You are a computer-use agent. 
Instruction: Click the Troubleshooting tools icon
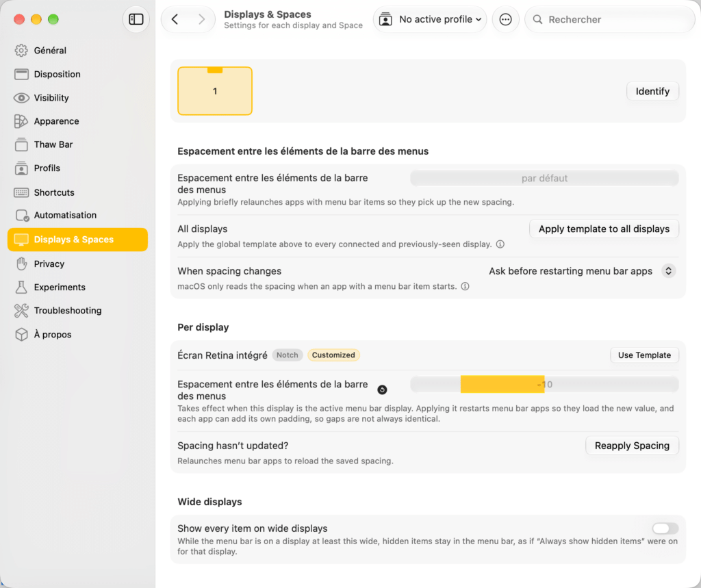tap(21, 310)
